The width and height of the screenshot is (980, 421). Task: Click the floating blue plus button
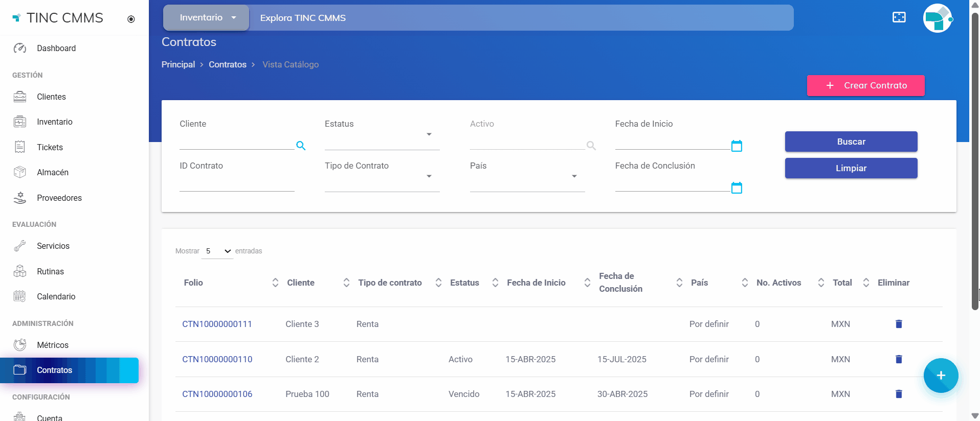click(941, 376)
